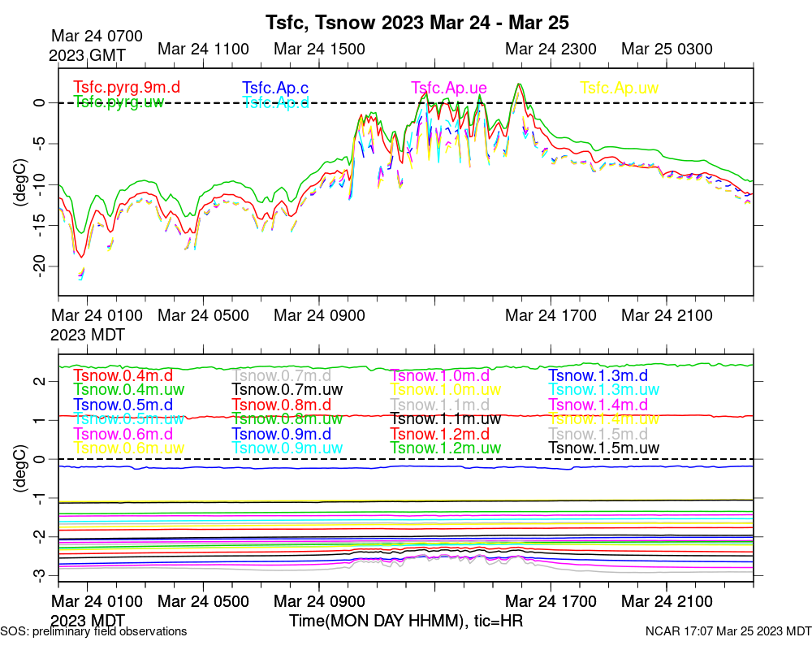The image size is (812, 650).
Task: Click the -3 tick label on bottom plot
Action: pos(39,575)
